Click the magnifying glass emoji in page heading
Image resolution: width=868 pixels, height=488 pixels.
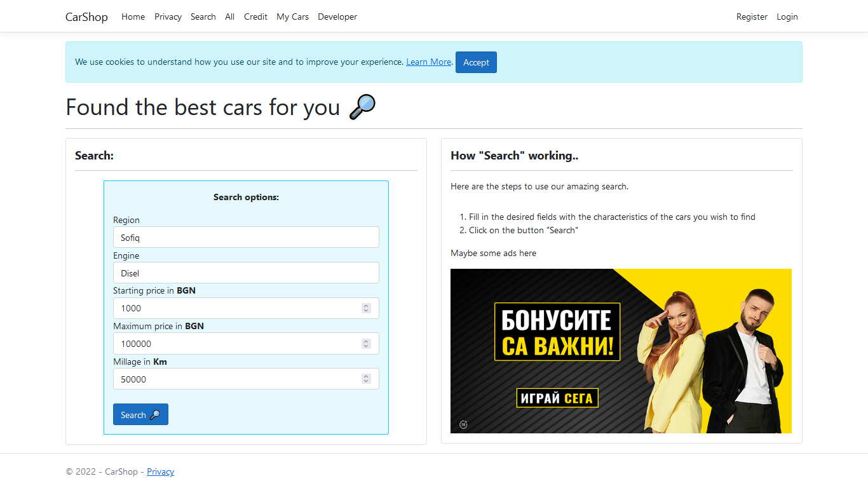coord(361,107)
